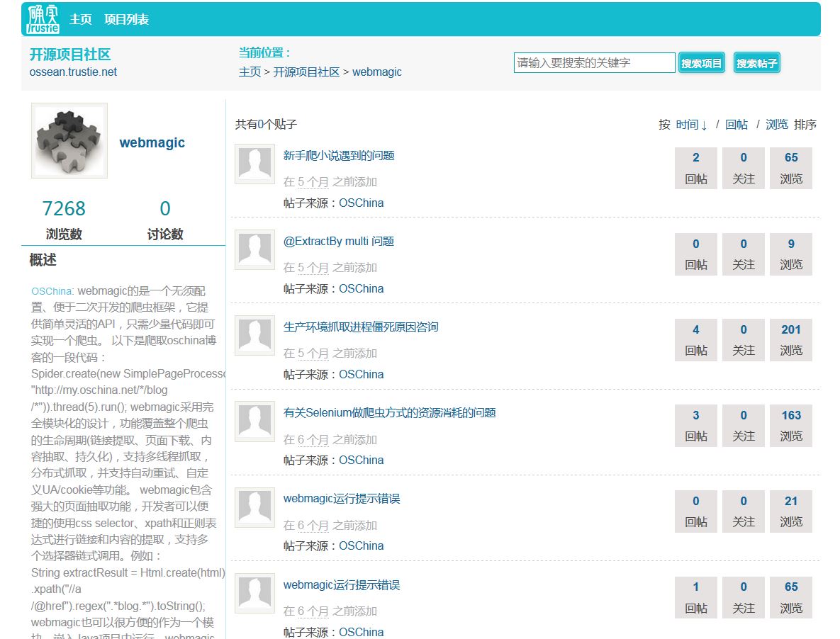Image resolution: width=840 pixels, height=639 pixels.
Task: Click the 开源项目社区 site title
Action: click(x=70, y=54)
